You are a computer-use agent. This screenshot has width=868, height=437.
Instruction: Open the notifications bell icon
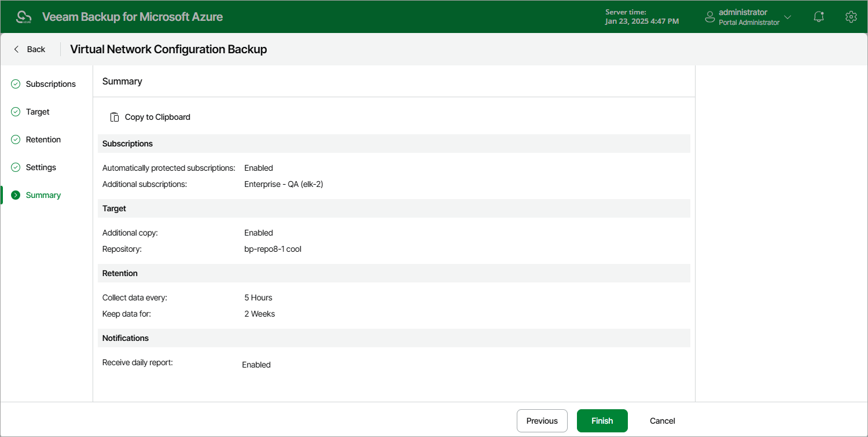819,17
